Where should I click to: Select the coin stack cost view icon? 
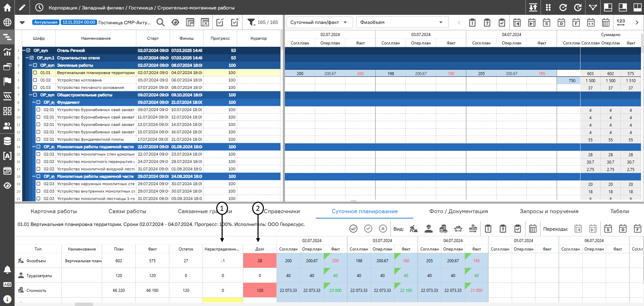(443, 229)
